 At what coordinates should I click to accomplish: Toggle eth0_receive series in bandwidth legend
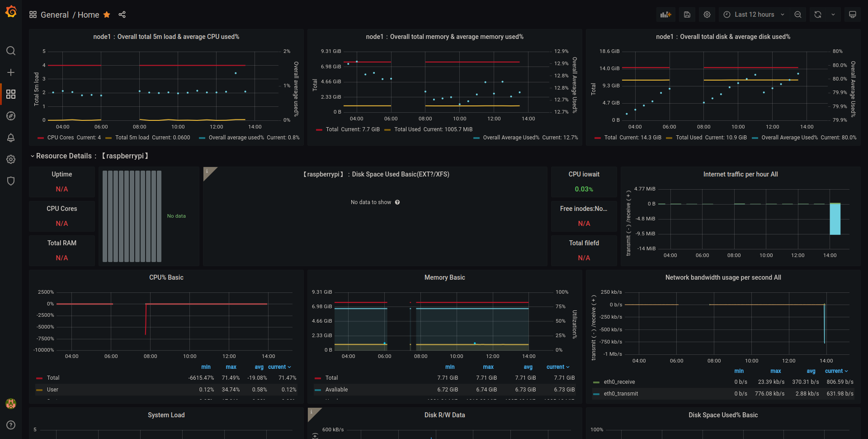click(619, 382)
